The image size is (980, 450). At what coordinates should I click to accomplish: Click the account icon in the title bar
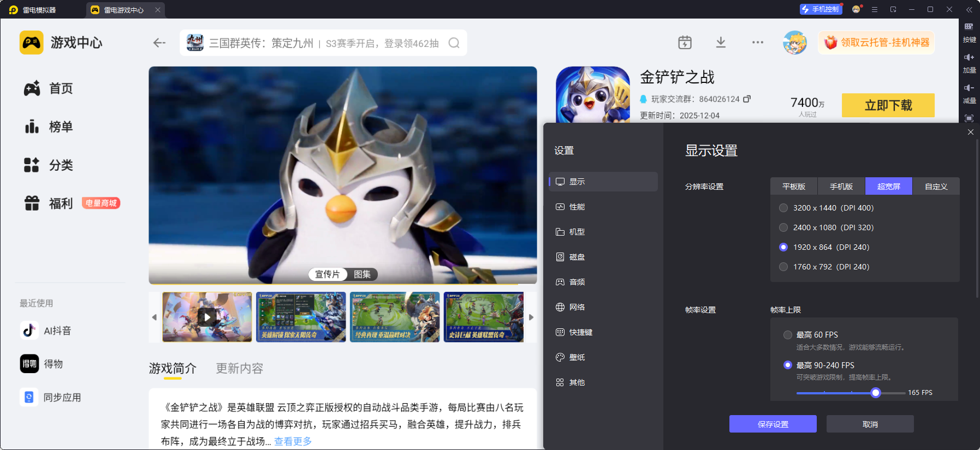coord(856,9)
